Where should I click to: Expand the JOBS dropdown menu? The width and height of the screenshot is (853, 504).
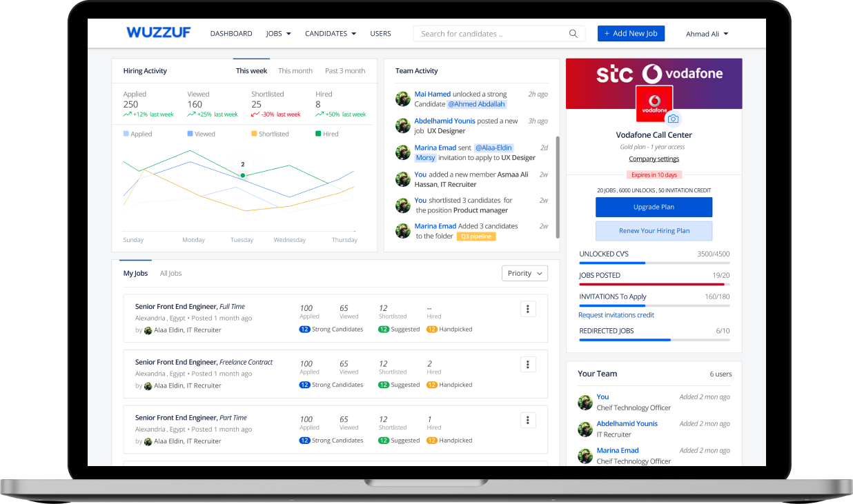tap(278, 34)
